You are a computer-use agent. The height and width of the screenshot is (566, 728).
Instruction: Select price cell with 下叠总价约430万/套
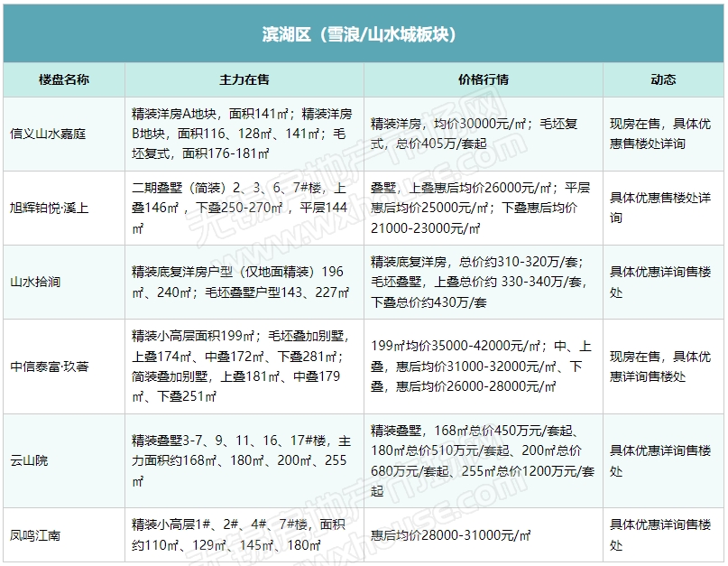[484, 282]
